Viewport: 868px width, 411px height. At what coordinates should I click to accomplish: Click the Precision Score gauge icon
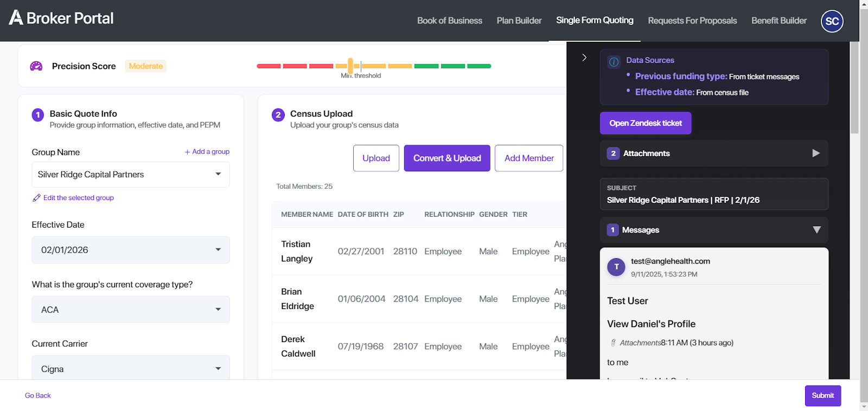coord(36,66)
